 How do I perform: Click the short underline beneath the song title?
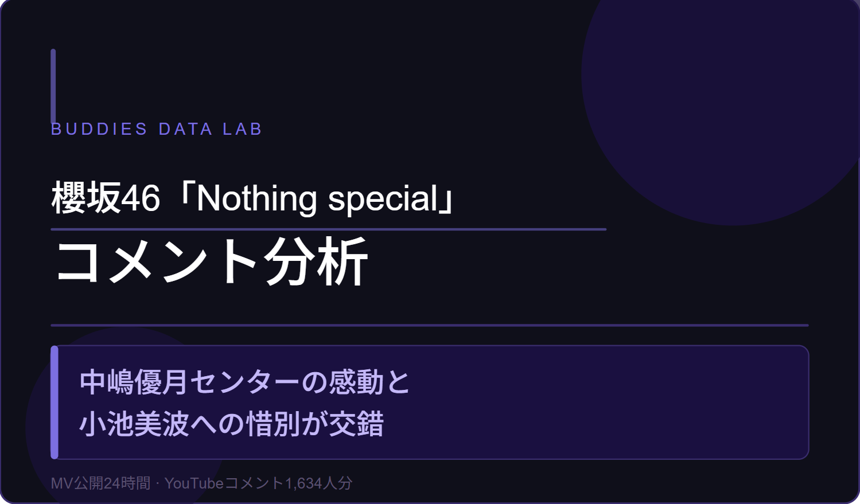click(328, 229)
